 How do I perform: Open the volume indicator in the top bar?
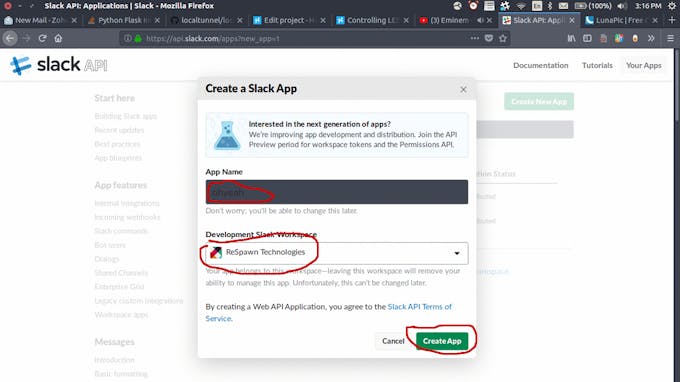(621, 6)
